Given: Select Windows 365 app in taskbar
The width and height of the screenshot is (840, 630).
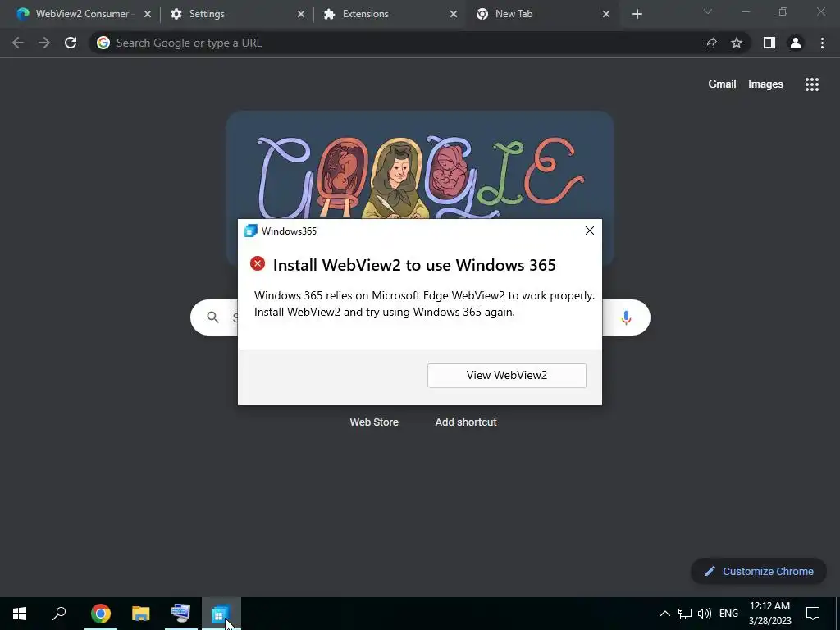Looking at the screenshot, I should click(x=221, y=614).
